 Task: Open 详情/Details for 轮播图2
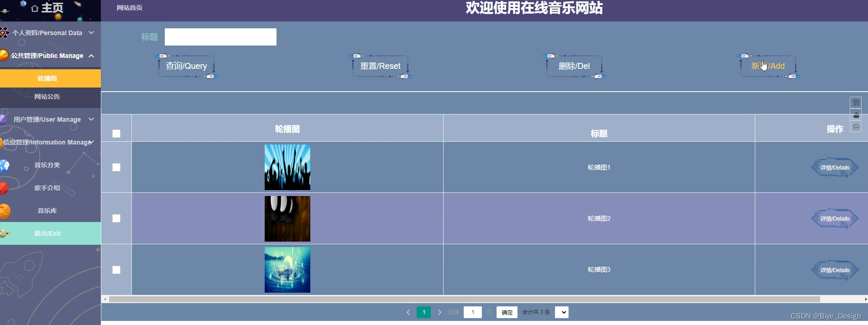coord(835,218)
